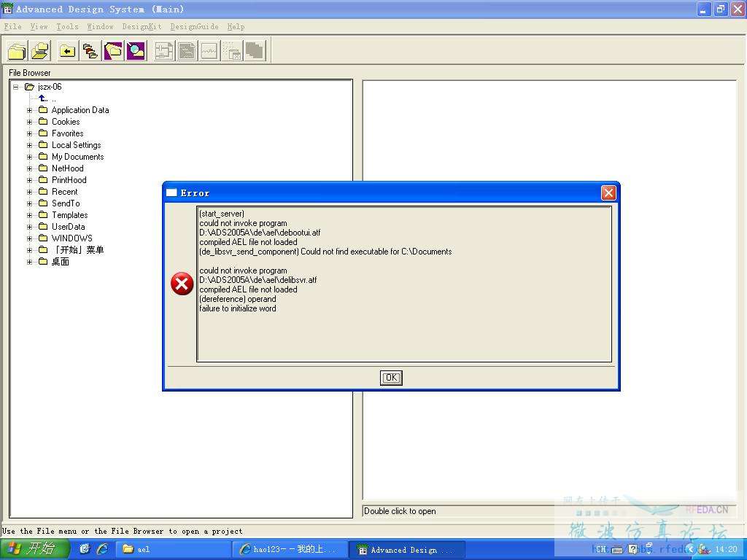Click the 'D:\ADS2005A\de\ael\debootui.atf' path text

pos(260,233)
